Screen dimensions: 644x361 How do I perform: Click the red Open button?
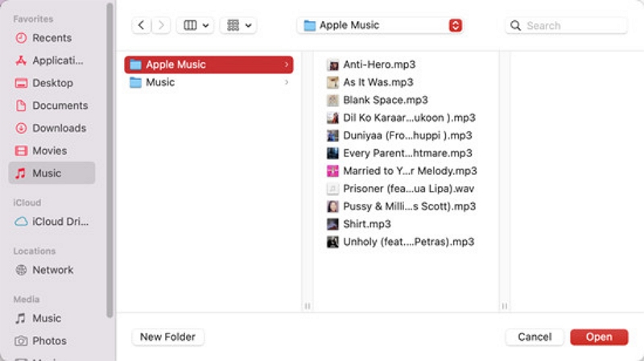pyautogui.click(x=599, y=337)
